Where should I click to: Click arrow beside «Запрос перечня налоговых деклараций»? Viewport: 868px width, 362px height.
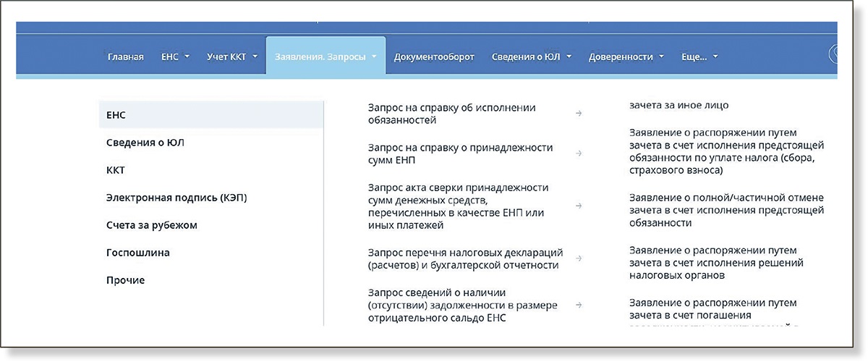click(579, 258)
